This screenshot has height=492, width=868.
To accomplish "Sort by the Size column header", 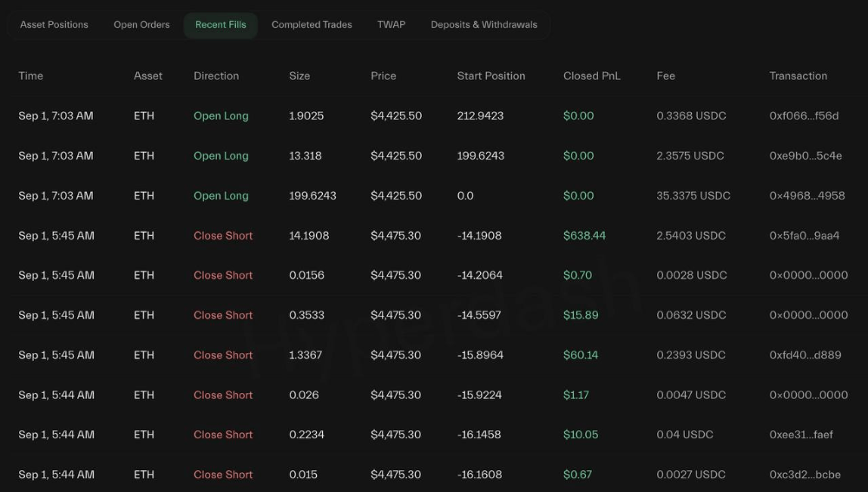I will point(299,75).
